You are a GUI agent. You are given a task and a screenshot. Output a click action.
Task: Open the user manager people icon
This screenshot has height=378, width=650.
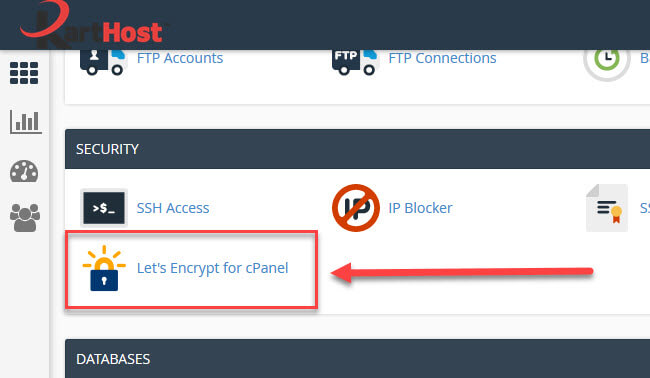click(25, 218)
